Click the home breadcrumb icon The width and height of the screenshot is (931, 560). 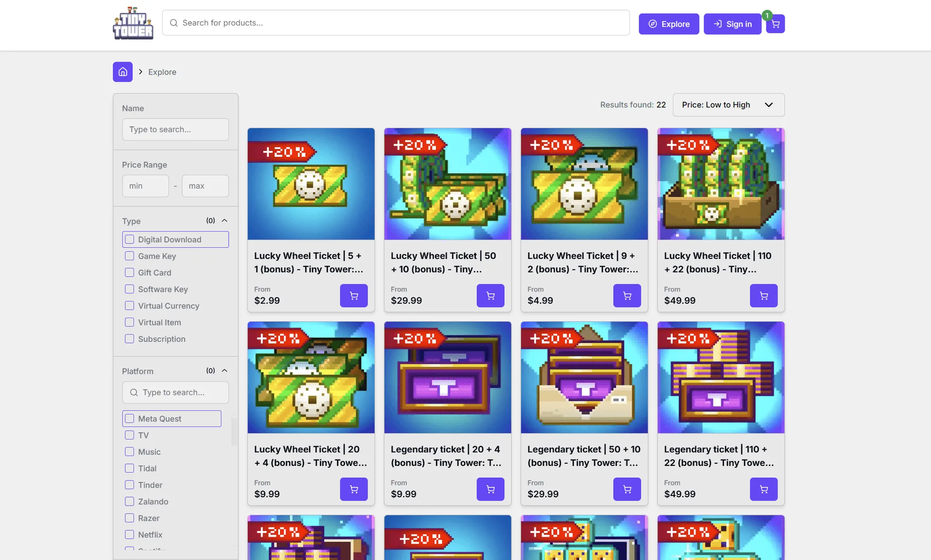click(x=123, y=72)
